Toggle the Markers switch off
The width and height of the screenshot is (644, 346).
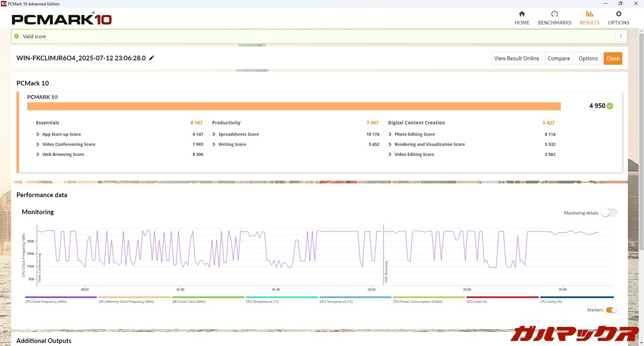611,310
